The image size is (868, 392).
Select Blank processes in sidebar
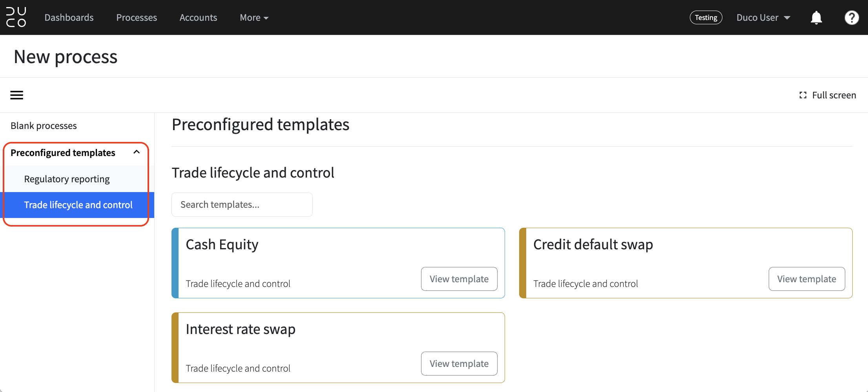pos(44,126)
